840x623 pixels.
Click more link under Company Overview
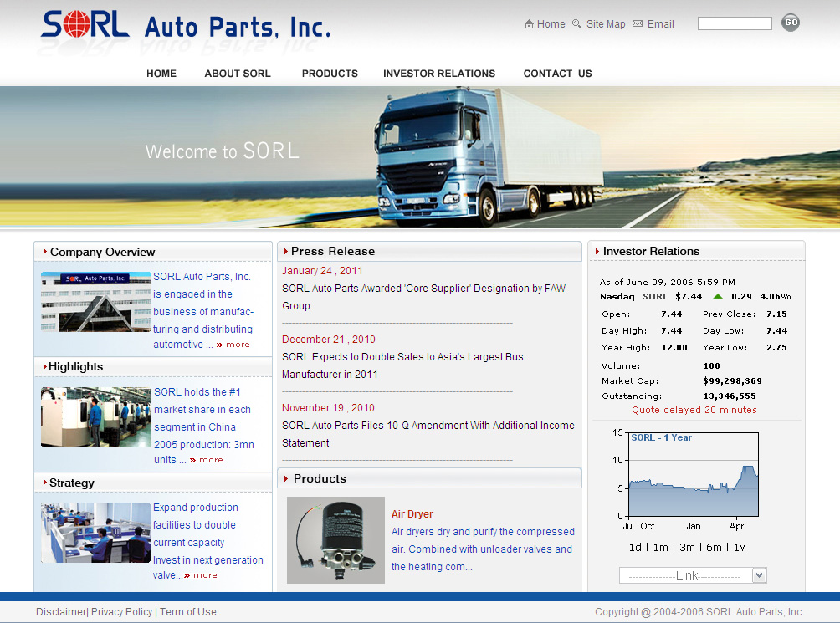(x=233, y=345)
